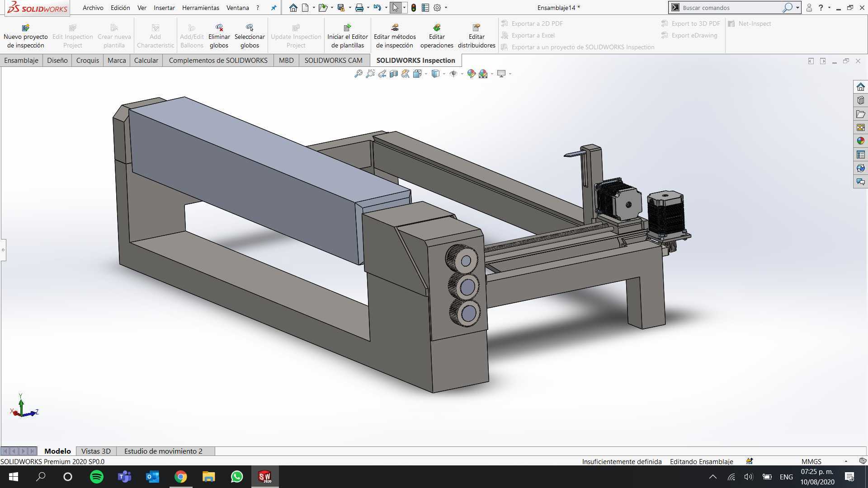This screenshot has width=868, height=488.
Task: Expand the options gear dropdown arrow
Action: [x=446, y=8]
